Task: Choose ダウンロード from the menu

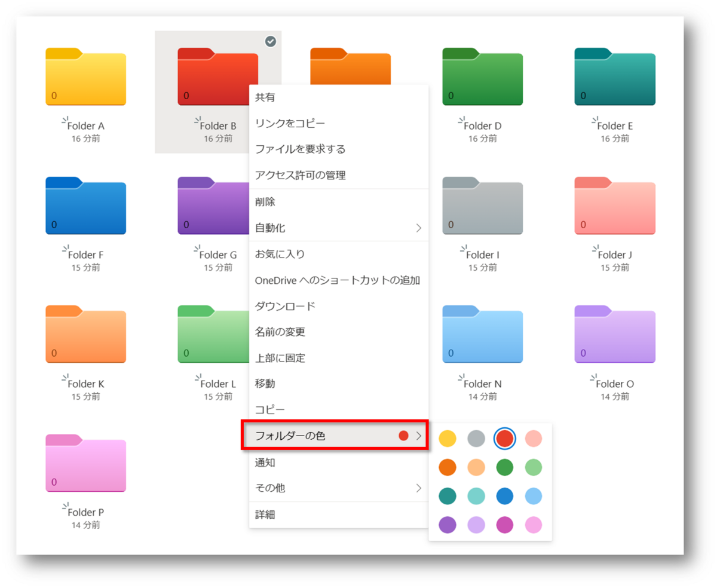Action: click(339, 306)
